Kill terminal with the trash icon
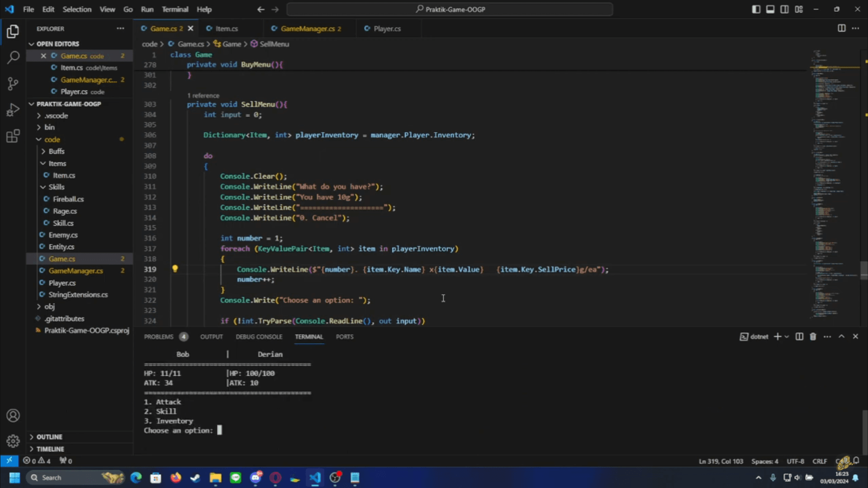 813,336
